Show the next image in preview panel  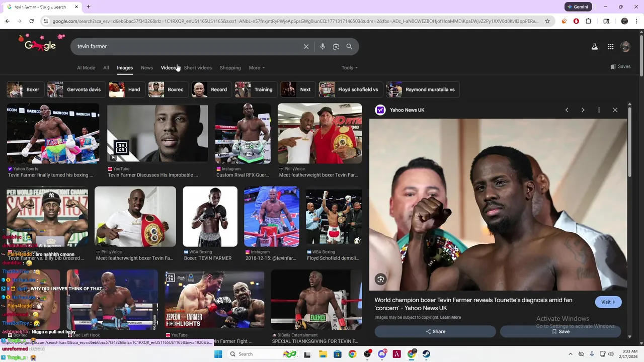click(583, 110)
